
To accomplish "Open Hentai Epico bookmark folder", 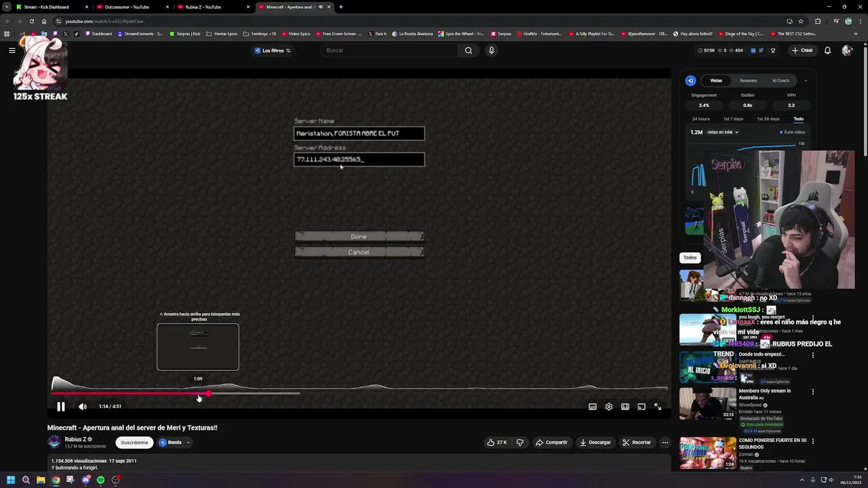I will [222, 34].
